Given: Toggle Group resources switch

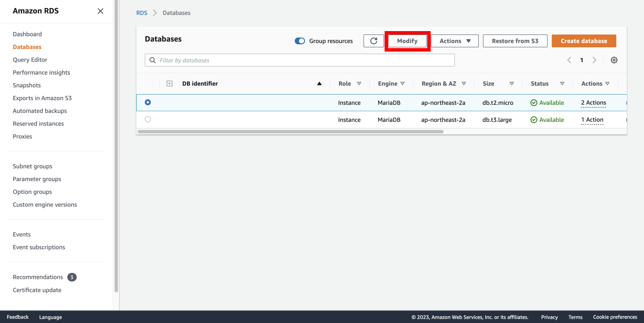Looking at the screenshot, I should tap(300, 41).
